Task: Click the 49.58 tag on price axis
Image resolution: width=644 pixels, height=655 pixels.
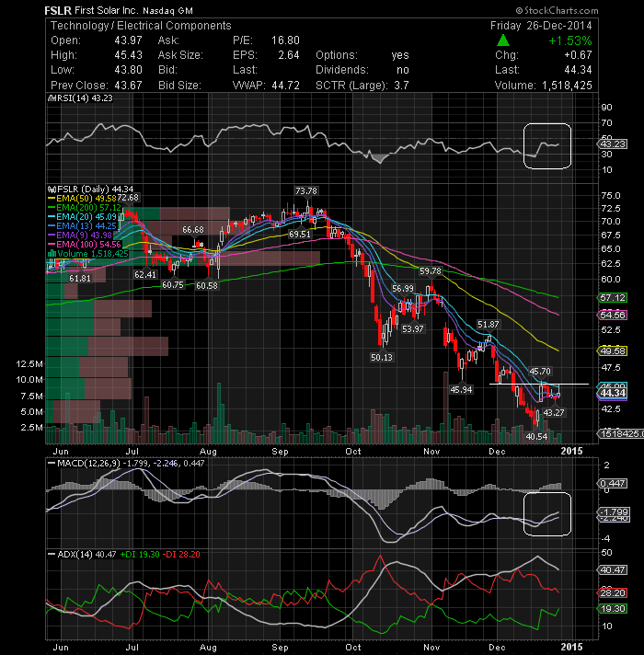Action: pos(613,350)
